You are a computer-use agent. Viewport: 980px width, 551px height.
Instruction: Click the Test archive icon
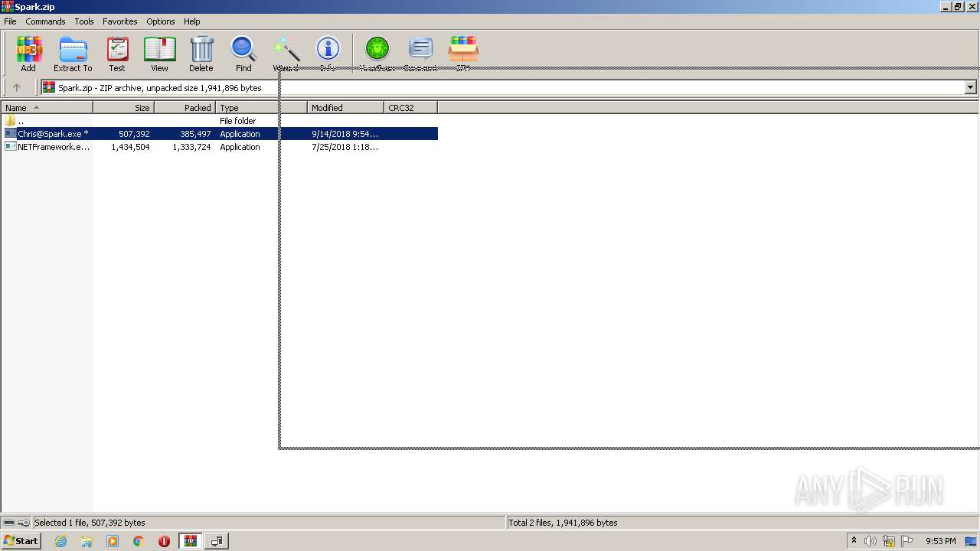tap(117, 50)
